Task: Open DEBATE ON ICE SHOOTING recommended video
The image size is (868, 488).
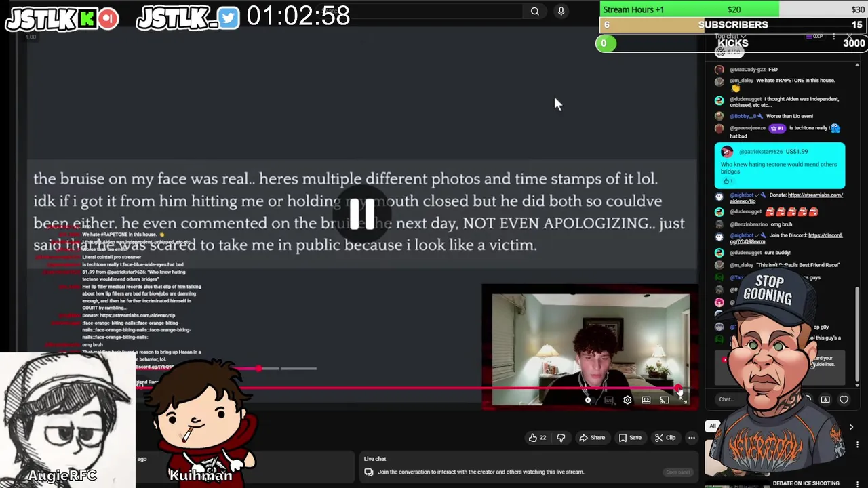Action: pos(806,483)
